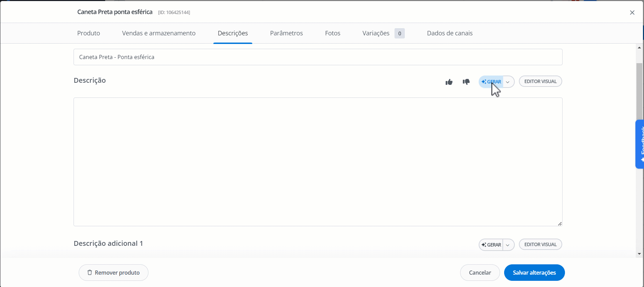
Task: Click the Variações count badge 0
Action: 400,33
